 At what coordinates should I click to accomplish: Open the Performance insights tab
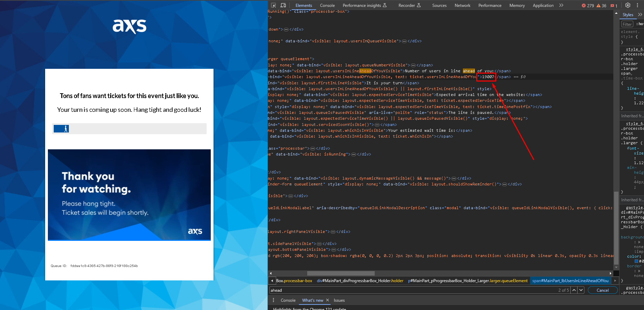[x=365, y=5]
